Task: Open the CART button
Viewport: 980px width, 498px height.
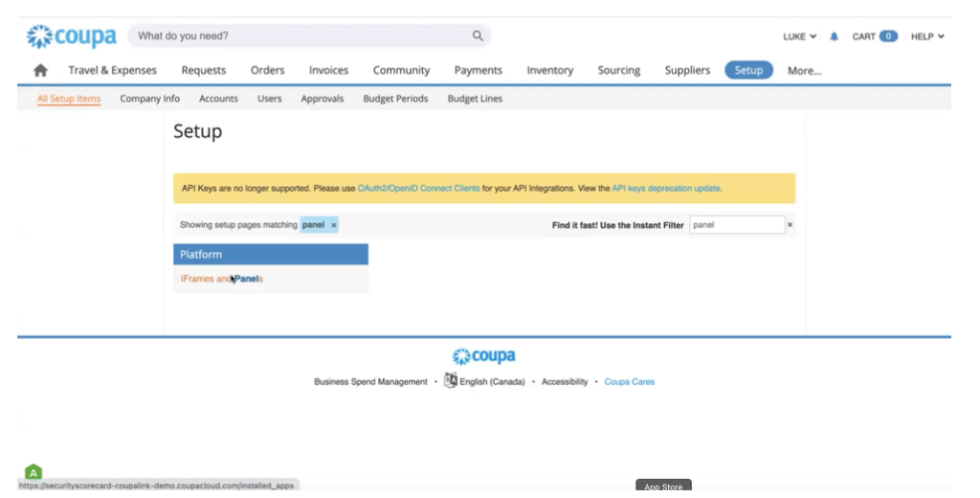Action: [875, 36]
